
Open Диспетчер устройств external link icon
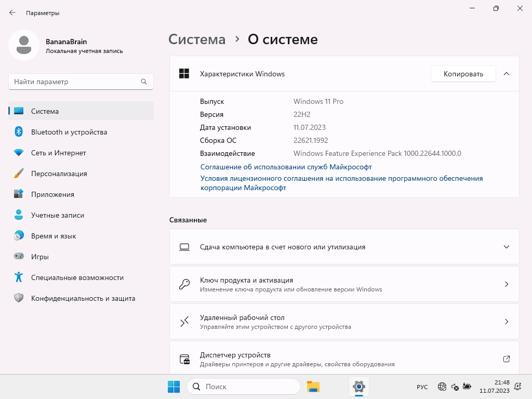click(506, 359)
